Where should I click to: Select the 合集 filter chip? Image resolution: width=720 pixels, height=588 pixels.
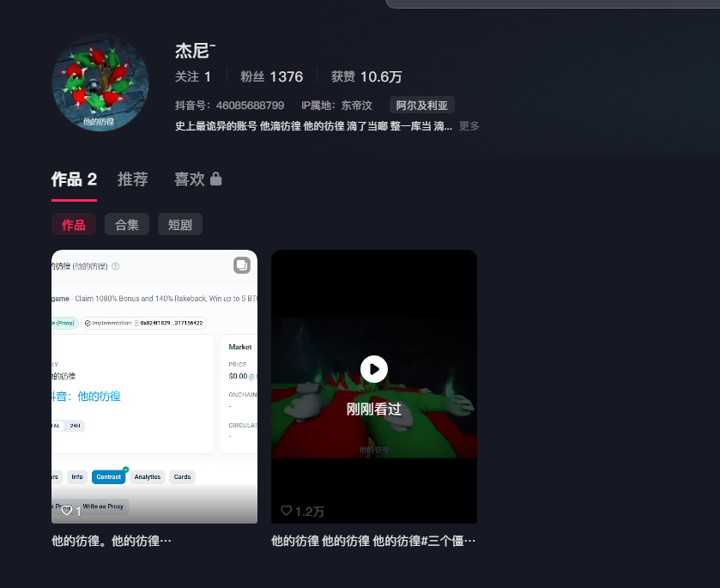tap(127, 225)
